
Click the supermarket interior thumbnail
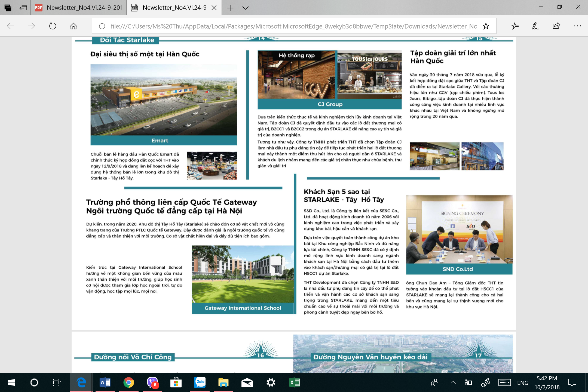(212, 166)
